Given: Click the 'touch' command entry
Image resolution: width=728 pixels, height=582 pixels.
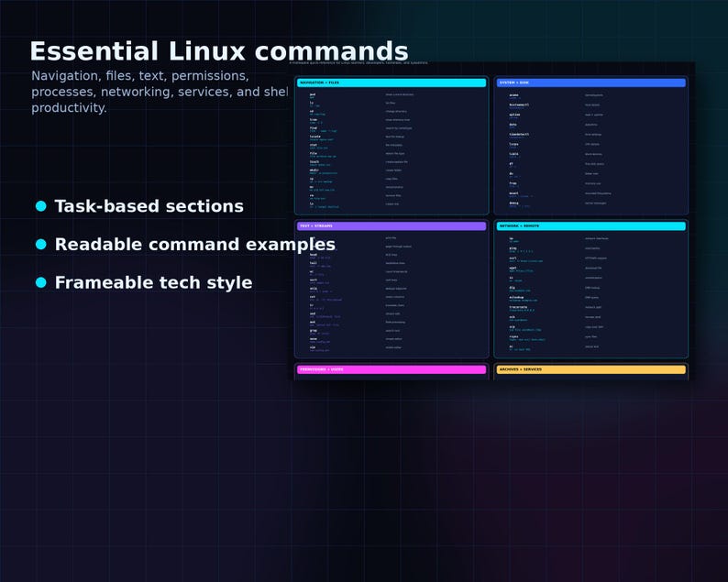Looking at the screenshot, I should (x=314, y=162).
